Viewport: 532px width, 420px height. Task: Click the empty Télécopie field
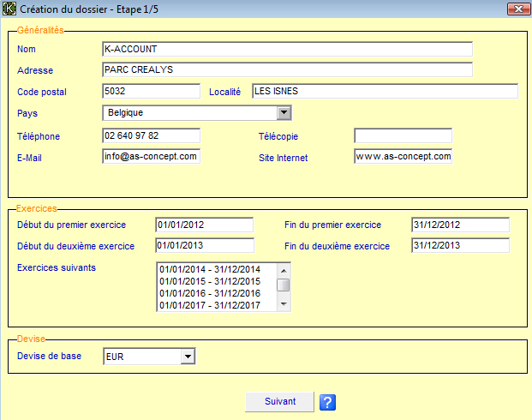tap(403, 135)
